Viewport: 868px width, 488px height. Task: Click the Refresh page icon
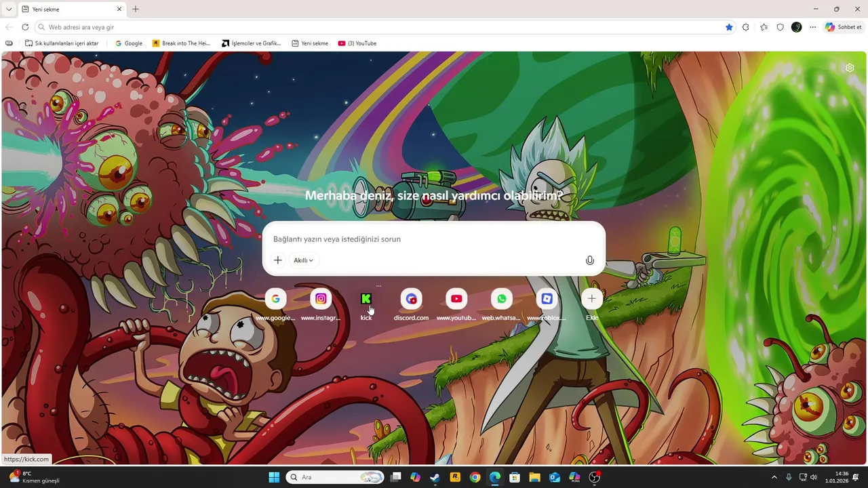[x=25, y=27]
